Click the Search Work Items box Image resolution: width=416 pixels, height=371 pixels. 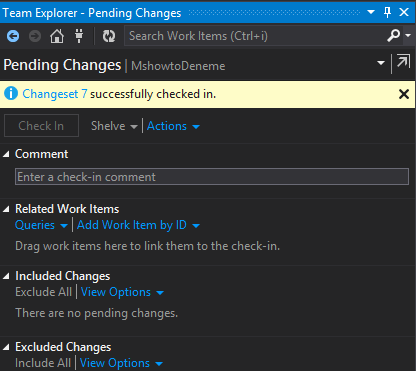(x=255, y=36)
